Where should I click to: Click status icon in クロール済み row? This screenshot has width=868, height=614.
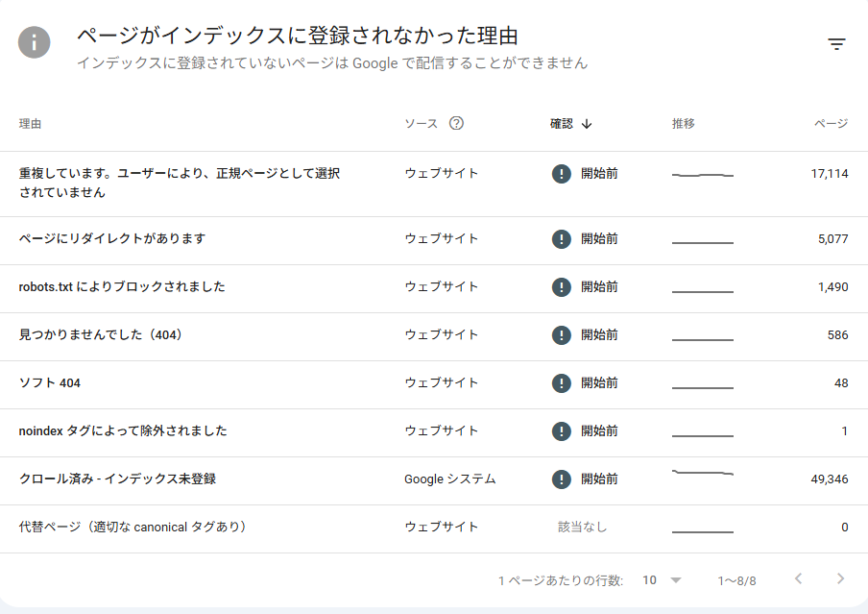(562, 479)
